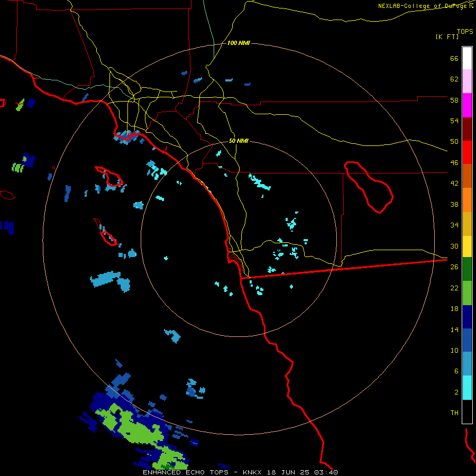Click the 'ENHANCED ECHO TOPS' product title
The image size is (476, 476).
pos(186,472)
